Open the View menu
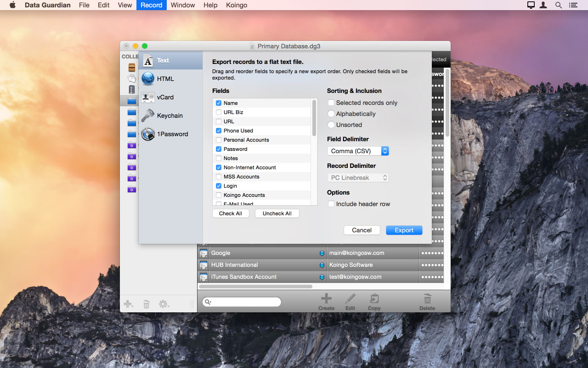Image resolution: width=588 pixels, height=368 pixels. pos(125,5)
